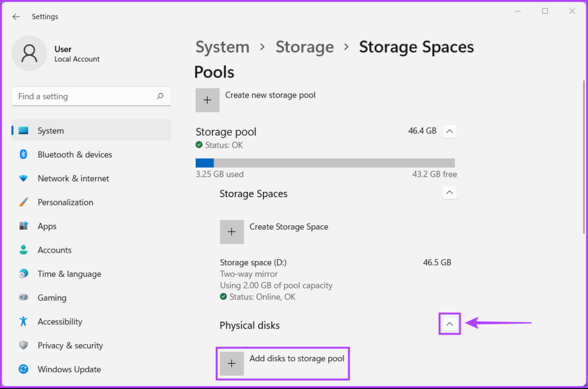Click the plus icon for Create new storage pool

207,100
